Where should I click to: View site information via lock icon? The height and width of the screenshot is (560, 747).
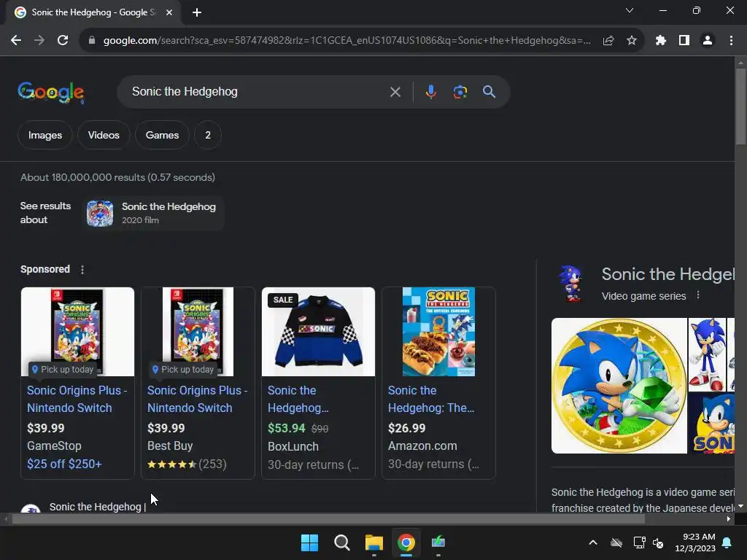[92, 41]
